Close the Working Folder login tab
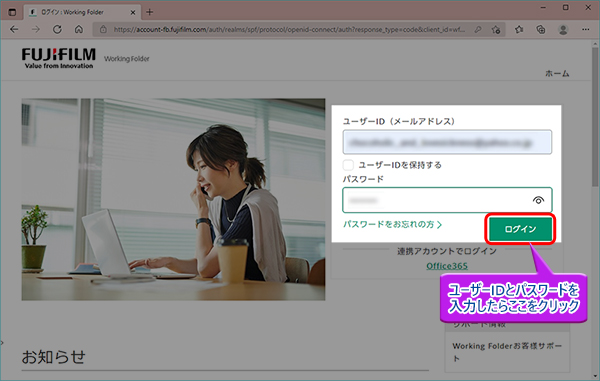The height and width of the screenshot is (381, 600). (x=133, y=12)
